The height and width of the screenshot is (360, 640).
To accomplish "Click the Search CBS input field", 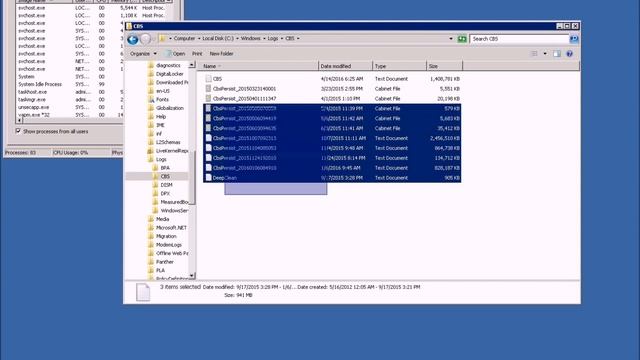I will pyautogui.click(x=519, y=39).
